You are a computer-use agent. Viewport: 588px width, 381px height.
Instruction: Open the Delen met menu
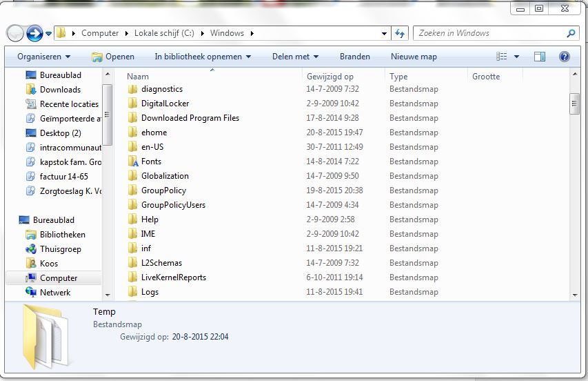click(295, 57)
